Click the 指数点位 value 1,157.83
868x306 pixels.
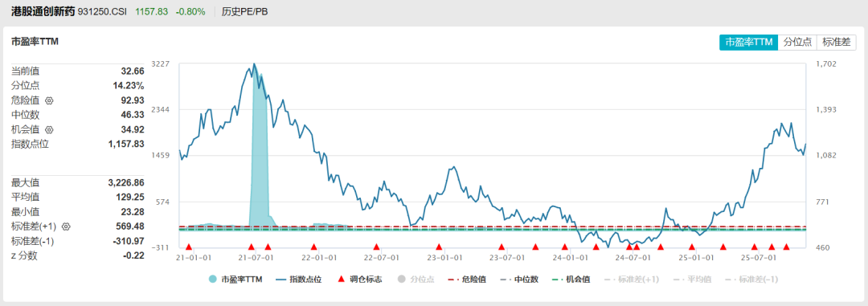[x=126, y=144]
